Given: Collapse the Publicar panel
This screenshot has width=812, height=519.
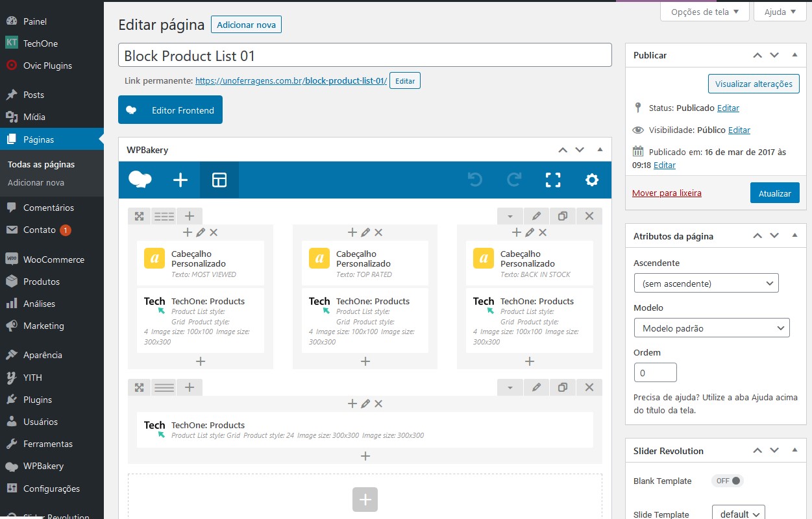Looking at the screenshot, I should click(x=795, y=55).
